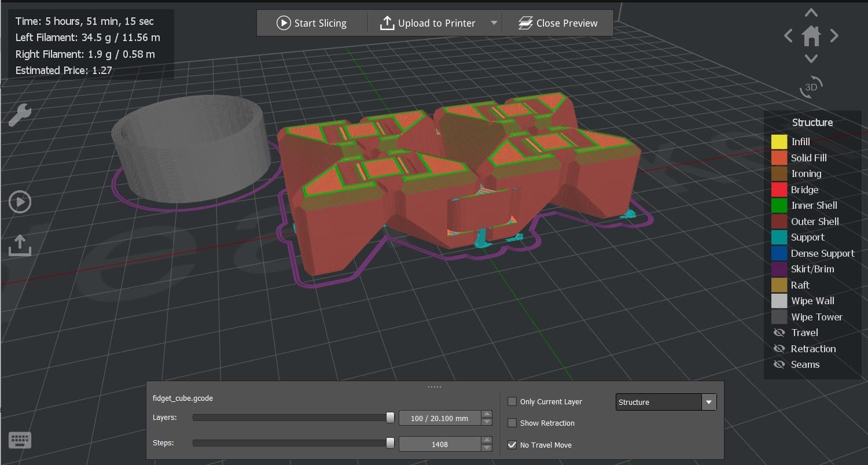Open settings with the wrench icon
This screenshot has width=868, height=465.
(20, 115)
